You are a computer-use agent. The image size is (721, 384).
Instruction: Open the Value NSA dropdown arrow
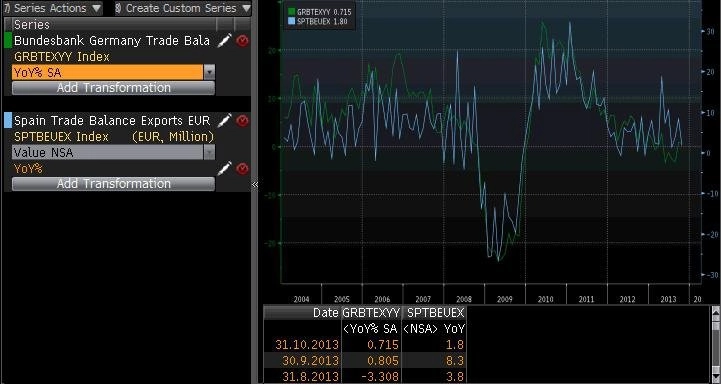(x=209, y=152)
